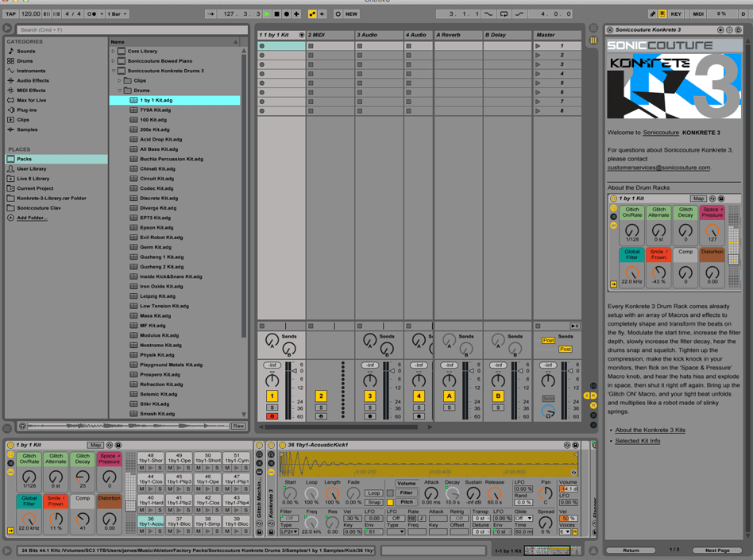Select Drums category in browser

coord(25,61)
